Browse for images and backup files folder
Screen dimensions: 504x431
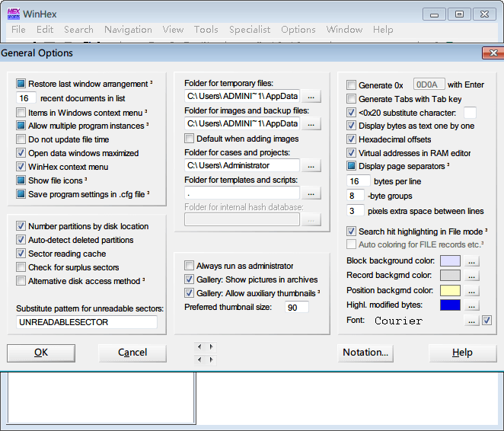[311, 123]
